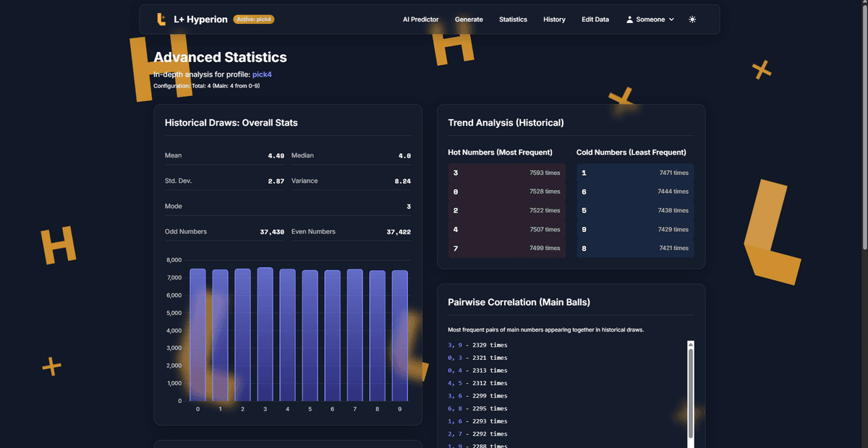Go to the Generate menu item
The image size is (868, 448).
[469, 20]
